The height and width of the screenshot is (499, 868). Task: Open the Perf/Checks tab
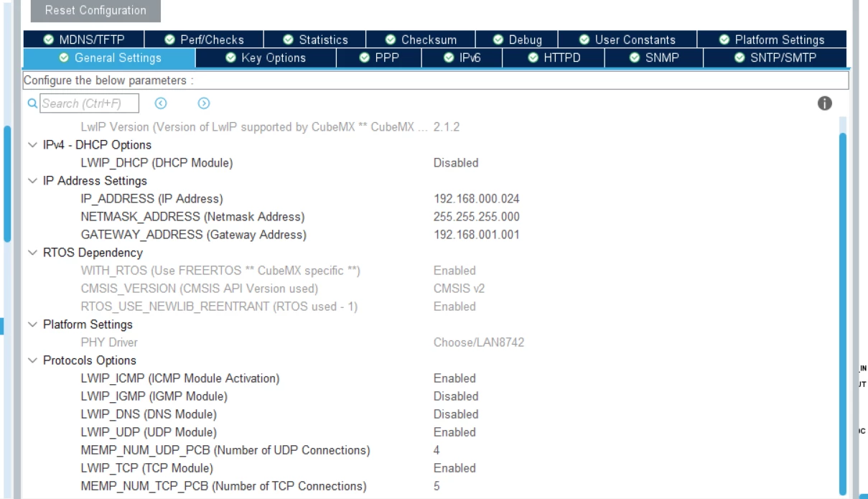(204, 39)
